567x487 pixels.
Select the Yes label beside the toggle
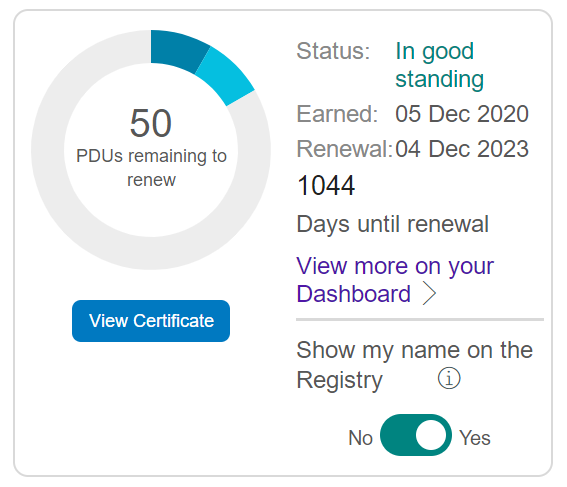click(x=474, y=438)
